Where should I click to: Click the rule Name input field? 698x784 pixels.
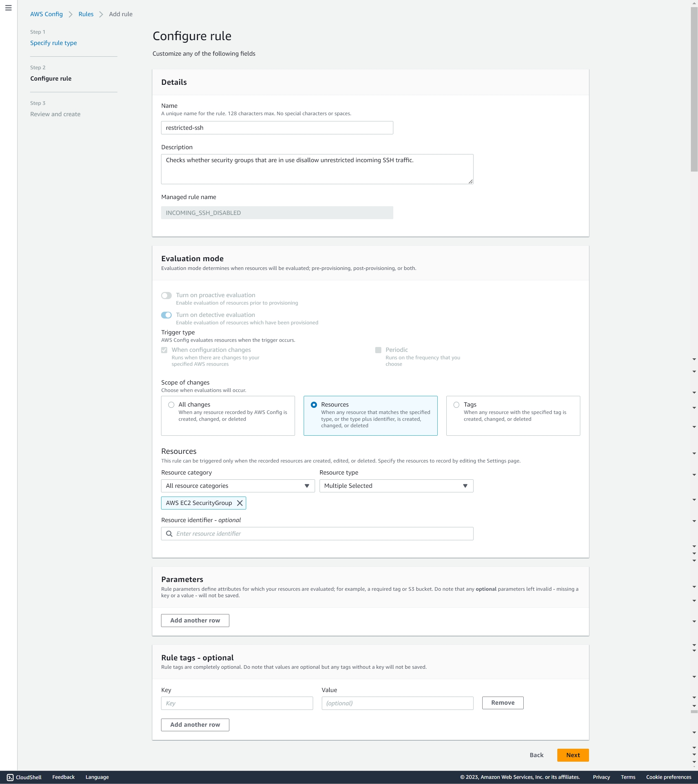tap(277, 128)
